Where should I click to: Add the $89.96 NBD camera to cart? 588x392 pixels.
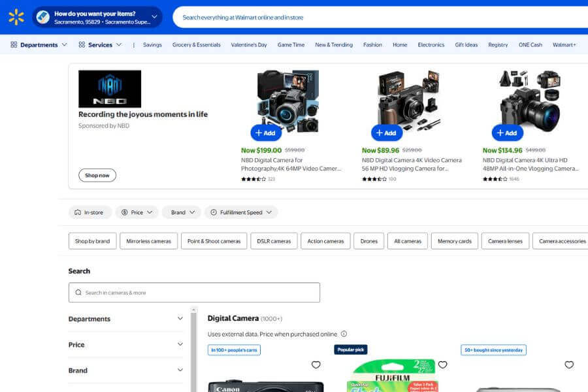point(387,133)
